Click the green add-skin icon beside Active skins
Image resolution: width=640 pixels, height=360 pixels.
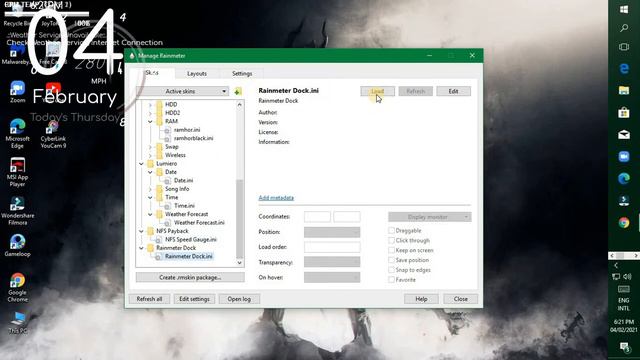click(238, 91)
